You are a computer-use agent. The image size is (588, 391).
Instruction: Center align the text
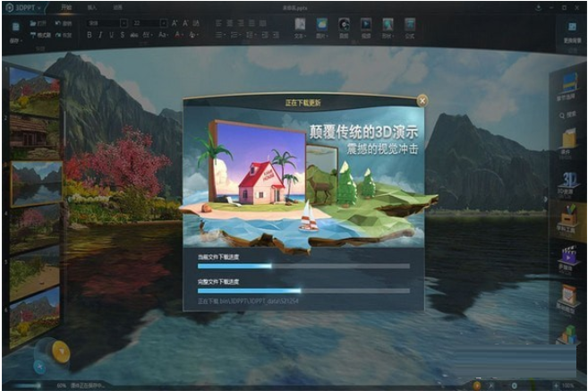[230, 23]
